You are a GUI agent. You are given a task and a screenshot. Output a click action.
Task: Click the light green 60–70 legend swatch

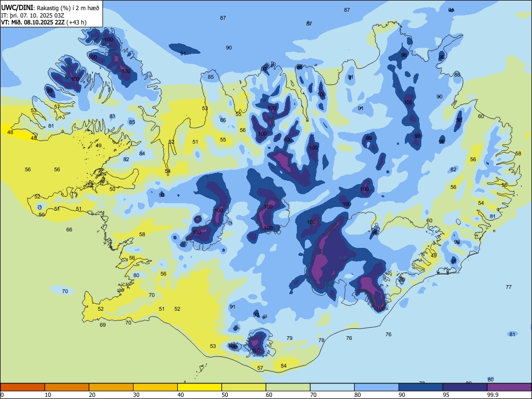point(288,387)
